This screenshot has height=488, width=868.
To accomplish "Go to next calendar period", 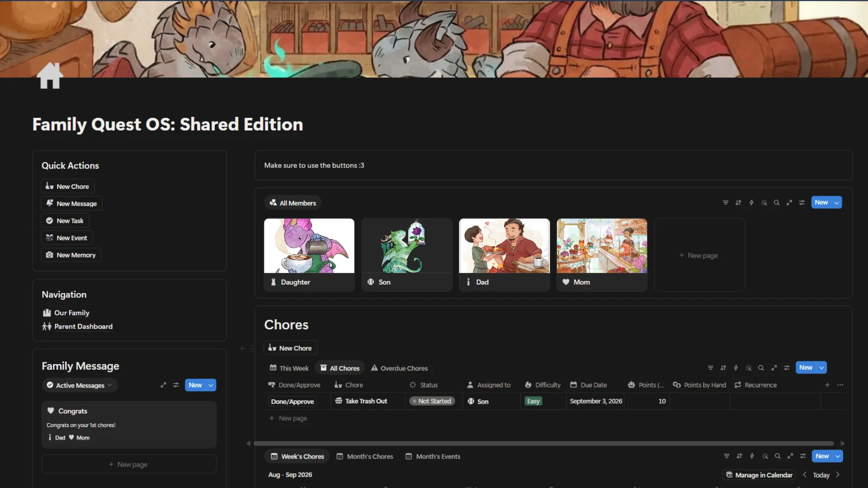I will click(838, 475).
